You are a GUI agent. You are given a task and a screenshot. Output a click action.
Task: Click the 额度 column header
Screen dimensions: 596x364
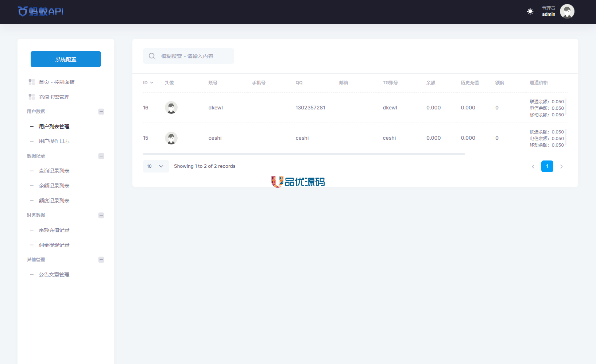click(x=500, y=83)
